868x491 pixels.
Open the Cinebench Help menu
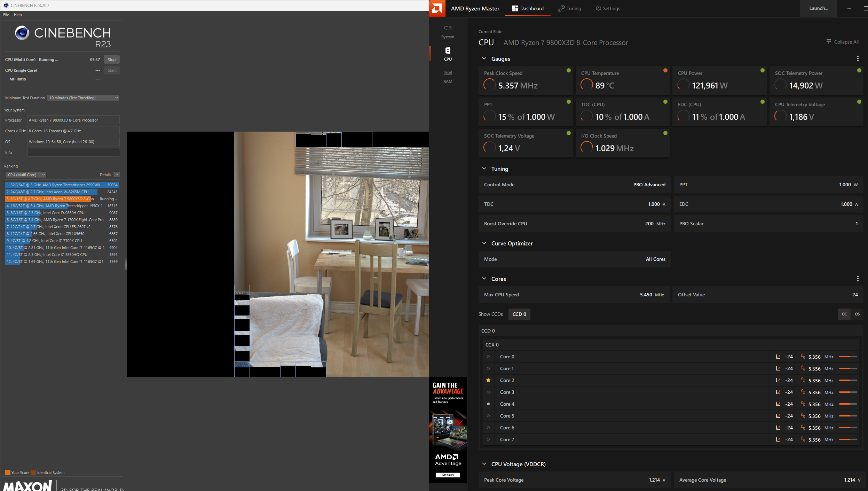click(18, 15)
